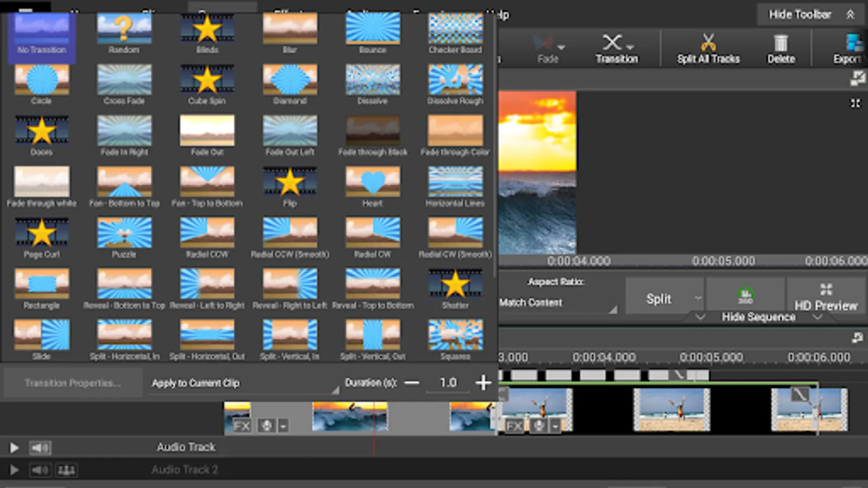Screen dimensions: 868x488
Task: Open the Split button dropdown arrow
Action: click(x=698, y=298)
